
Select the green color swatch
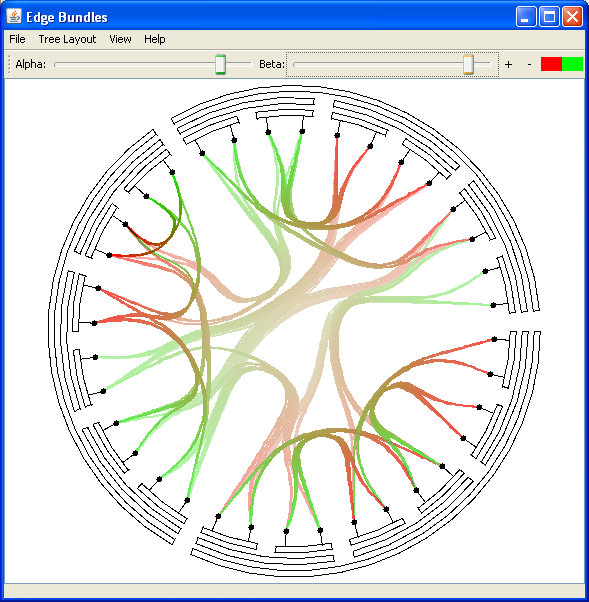pos(572,64)
